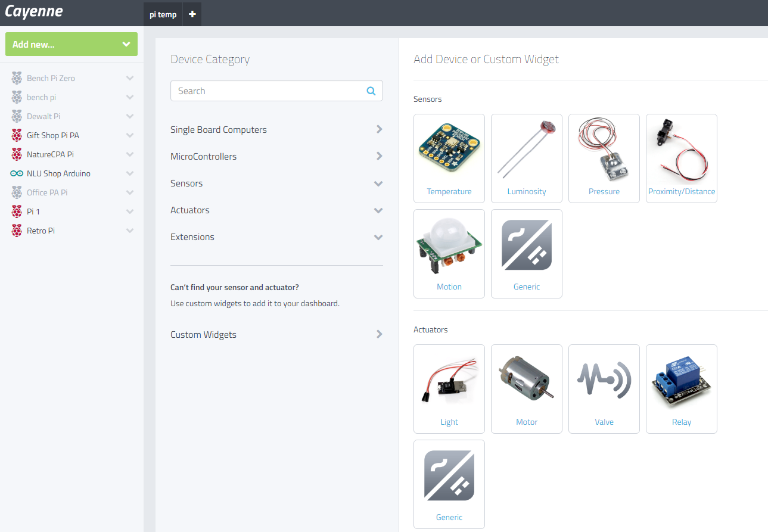This screenshot has height=532, width=768.
Task: Select the Valve actuator tile
Action: 604,389
